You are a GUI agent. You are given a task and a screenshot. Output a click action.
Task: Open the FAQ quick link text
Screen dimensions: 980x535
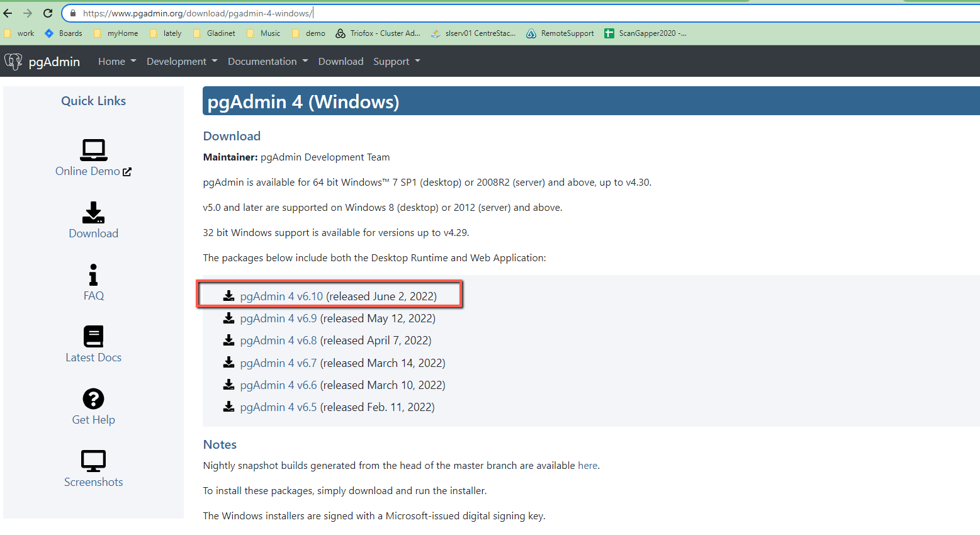[x=94, y=296]
